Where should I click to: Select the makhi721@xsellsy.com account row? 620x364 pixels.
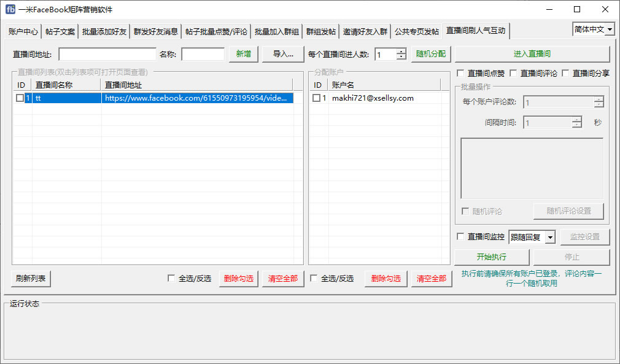coord(379,98)
